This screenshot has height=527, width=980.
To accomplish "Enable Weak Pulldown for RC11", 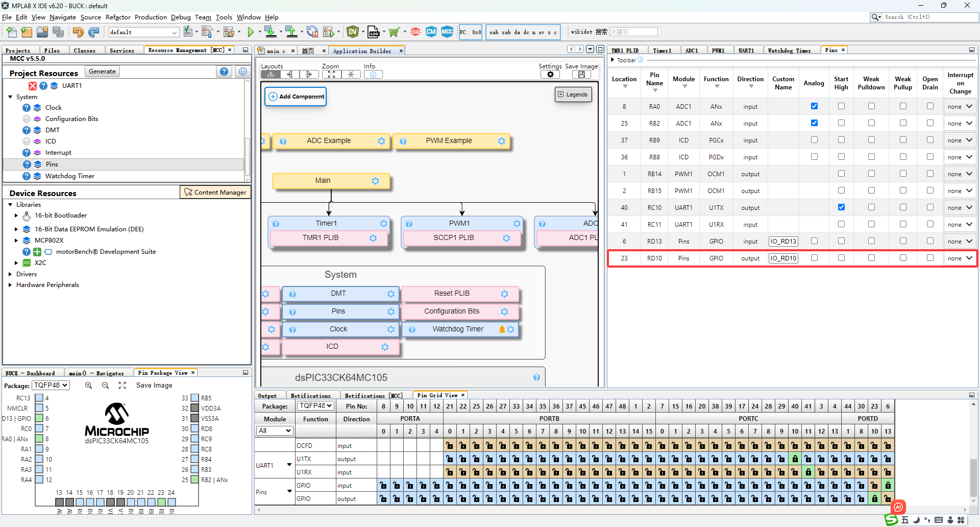I will coord(871,224).
